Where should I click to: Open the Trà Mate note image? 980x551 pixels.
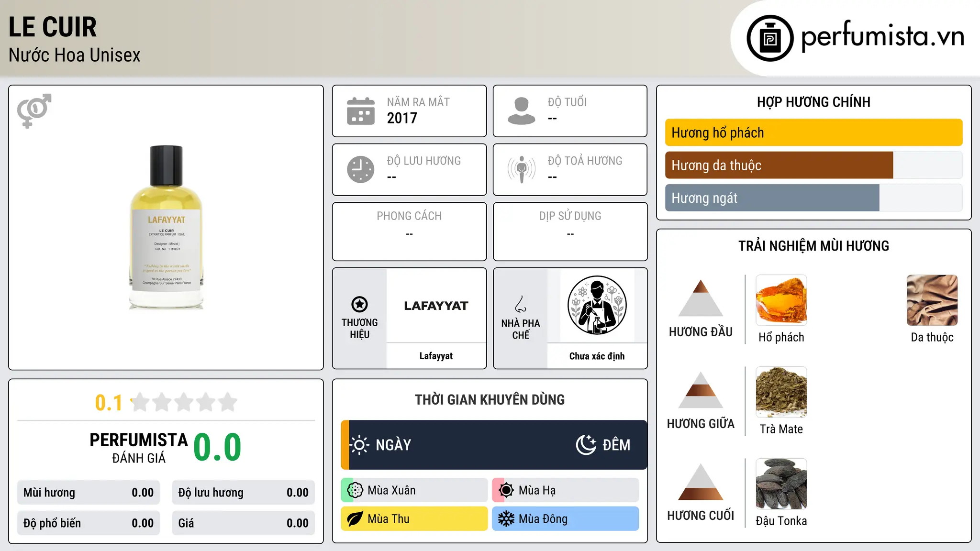(781, 392)
